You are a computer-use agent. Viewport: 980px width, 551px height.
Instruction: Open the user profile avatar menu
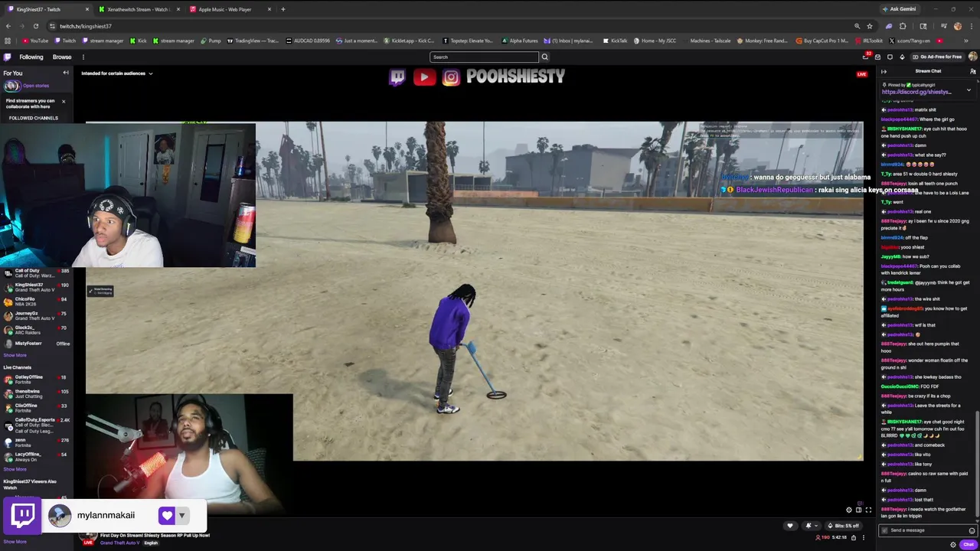(x=972, y=57)
